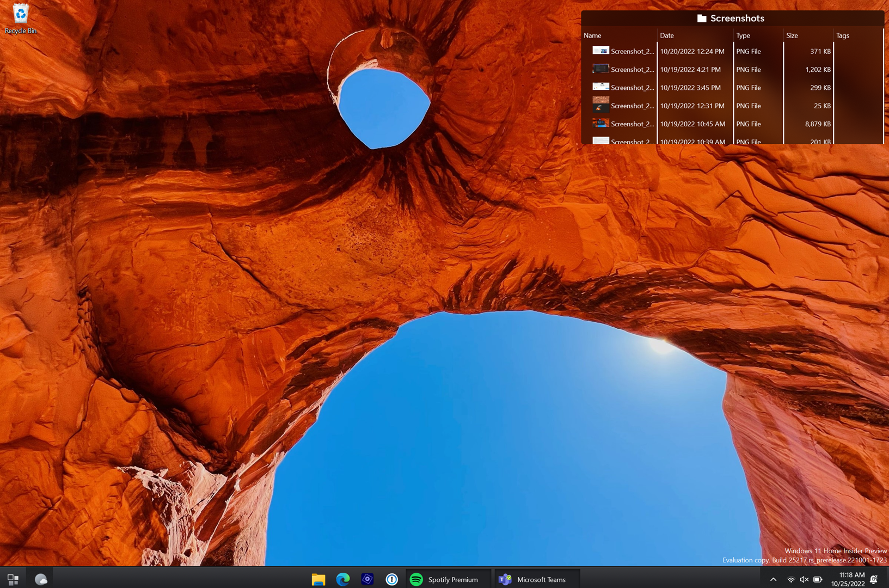Open the weather cloud icon on taskbar
The height and width of the screenshot is (588, 889).
[41, 579]
